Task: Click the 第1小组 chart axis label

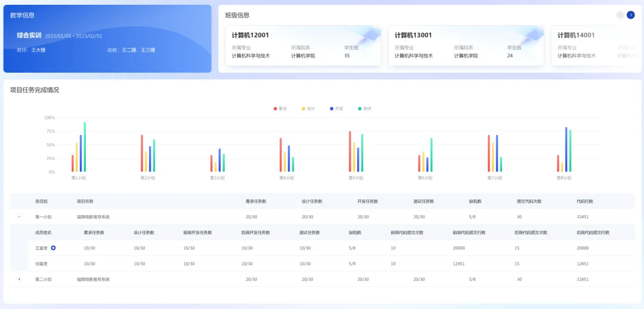Action: [x=79, y=178]
